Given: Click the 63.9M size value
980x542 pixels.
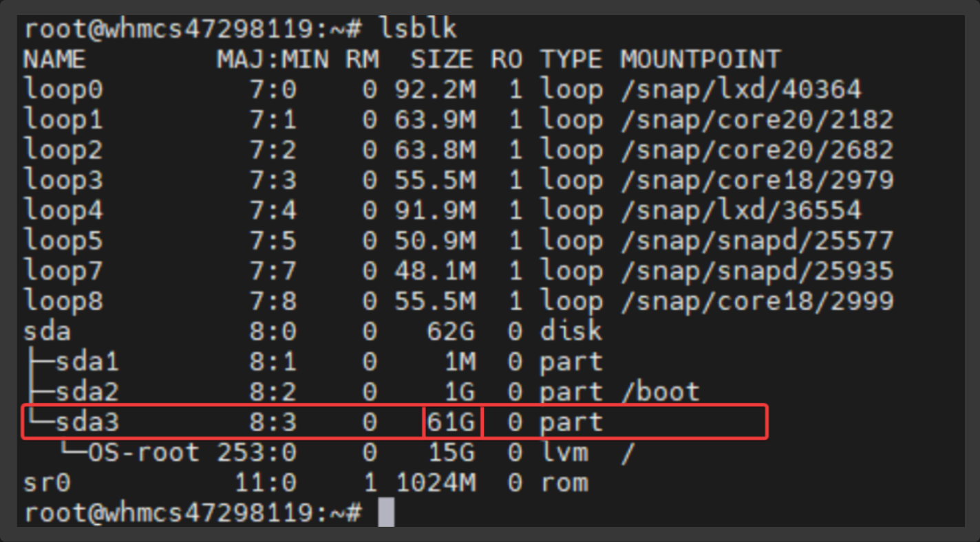Looking at the screenshot, I should pyautogui.click(x=435, y=120).
